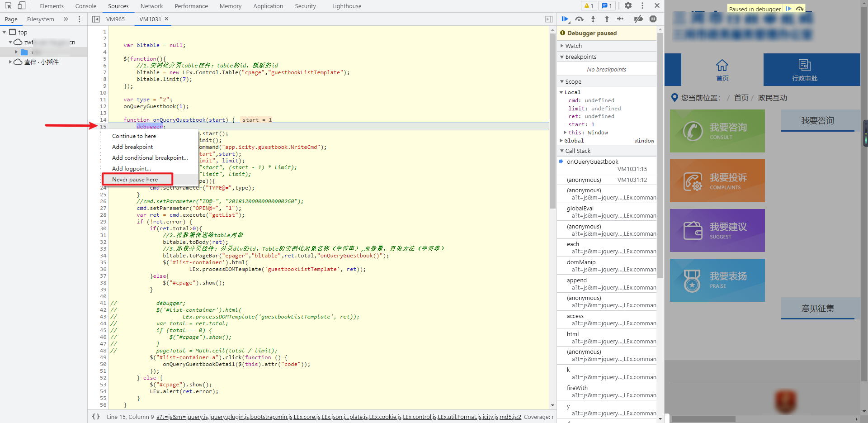Open the blue messages counter badge
Image resolution: width=868 pixels, height=423 pixels.
coord(607,6)
